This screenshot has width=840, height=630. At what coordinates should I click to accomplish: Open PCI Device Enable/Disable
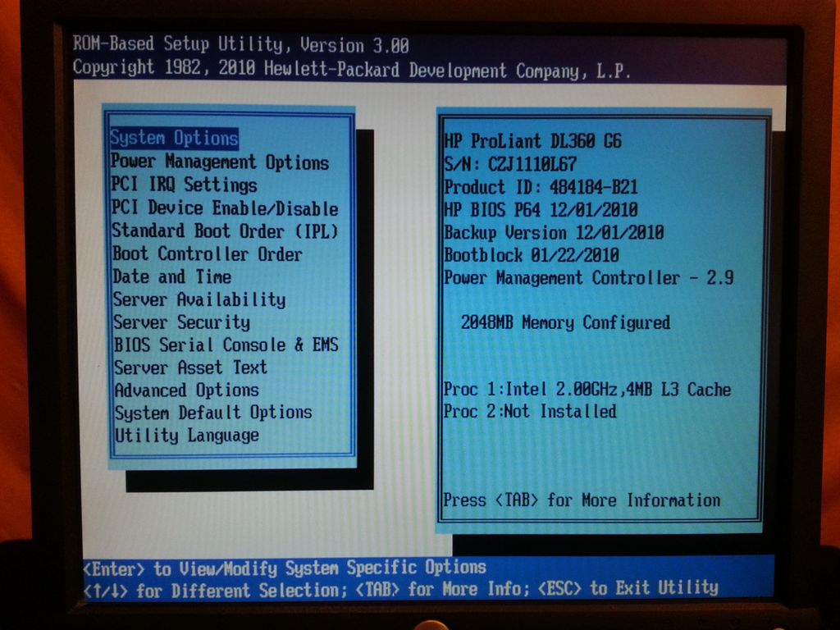[225, 208]
